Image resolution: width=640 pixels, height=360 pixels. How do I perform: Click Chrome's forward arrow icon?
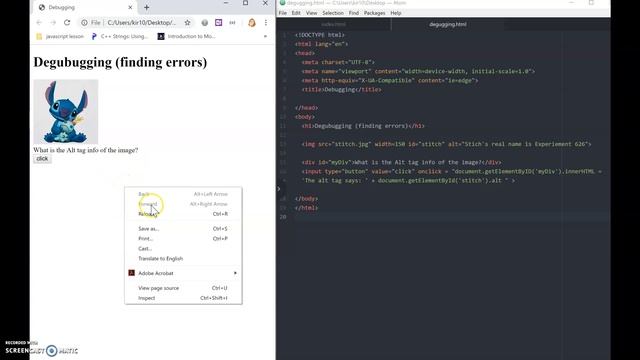[x=53, y=23]
